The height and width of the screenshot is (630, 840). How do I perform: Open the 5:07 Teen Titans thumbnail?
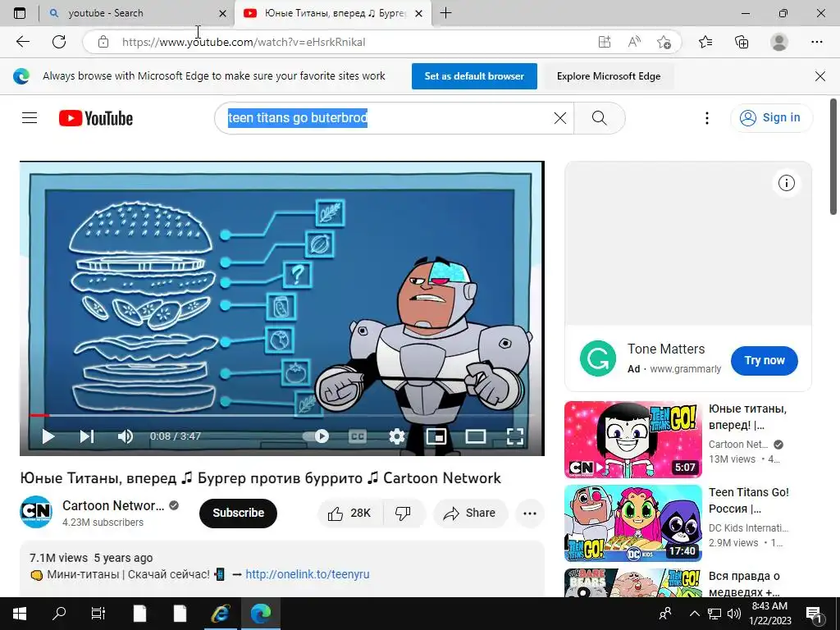pyautogui.click(x=632, y=440)
